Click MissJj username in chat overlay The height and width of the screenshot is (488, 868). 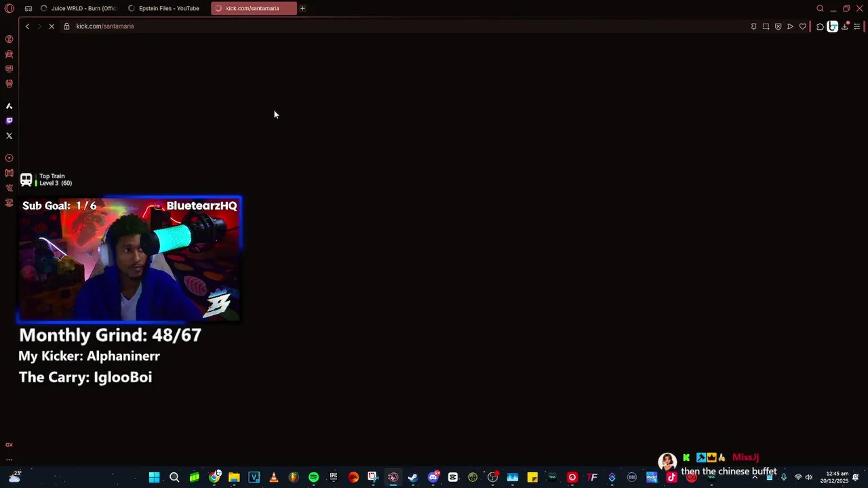click(745, 457)
